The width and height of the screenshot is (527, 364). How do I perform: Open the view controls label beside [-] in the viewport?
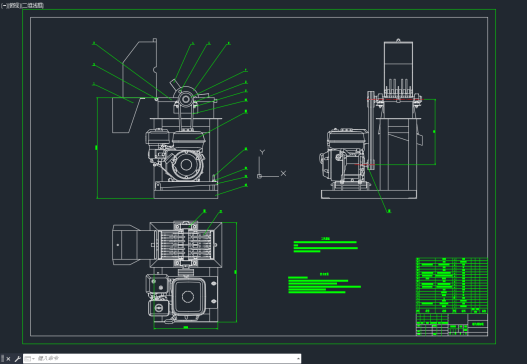tap(14, 5)
